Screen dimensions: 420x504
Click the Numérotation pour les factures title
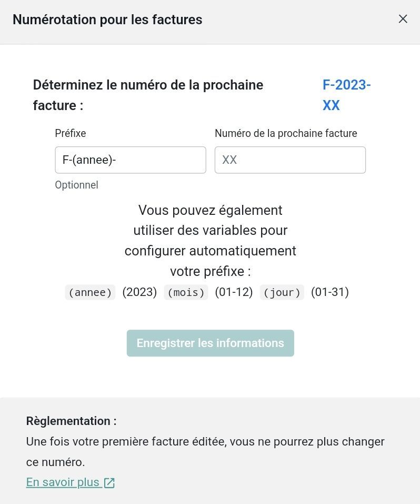[107, 19]
